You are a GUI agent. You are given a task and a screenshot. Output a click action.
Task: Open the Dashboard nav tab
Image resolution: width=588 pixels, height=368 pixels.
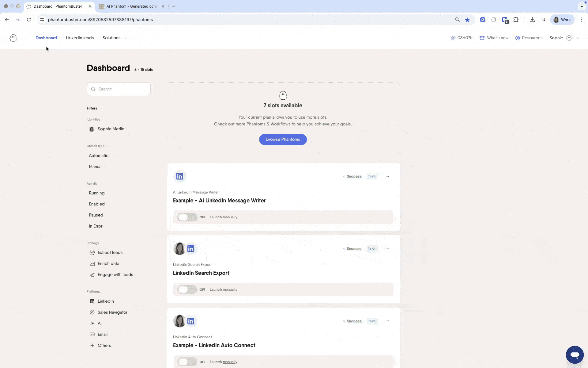point(46,38)
